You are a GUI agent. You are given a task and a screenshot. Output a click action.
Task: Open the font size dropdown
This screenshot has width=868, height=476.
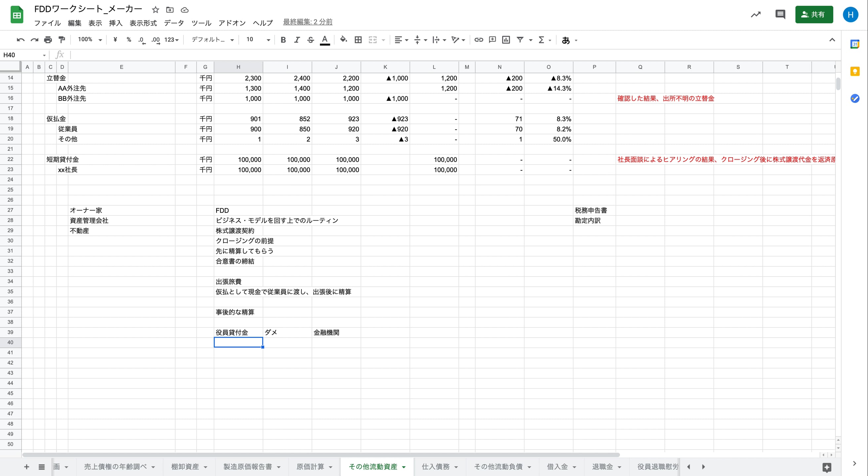(268, 39)
